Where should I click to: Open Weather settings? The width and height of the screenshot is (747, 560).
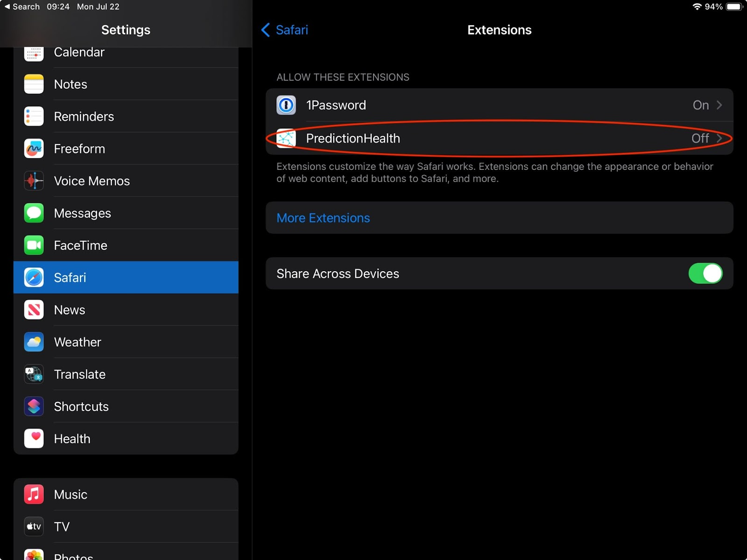tap(126, 342)
